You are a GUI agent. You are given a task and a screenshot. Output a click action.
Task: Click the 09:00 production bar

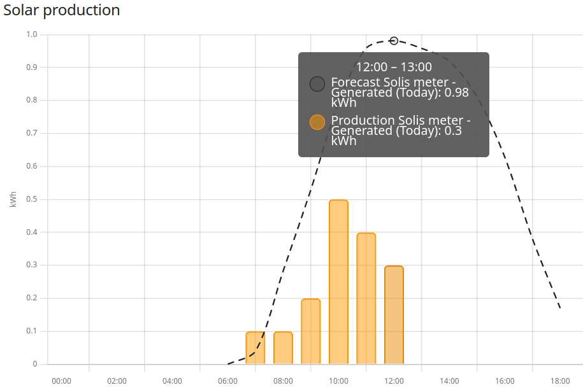click(311, 331)
